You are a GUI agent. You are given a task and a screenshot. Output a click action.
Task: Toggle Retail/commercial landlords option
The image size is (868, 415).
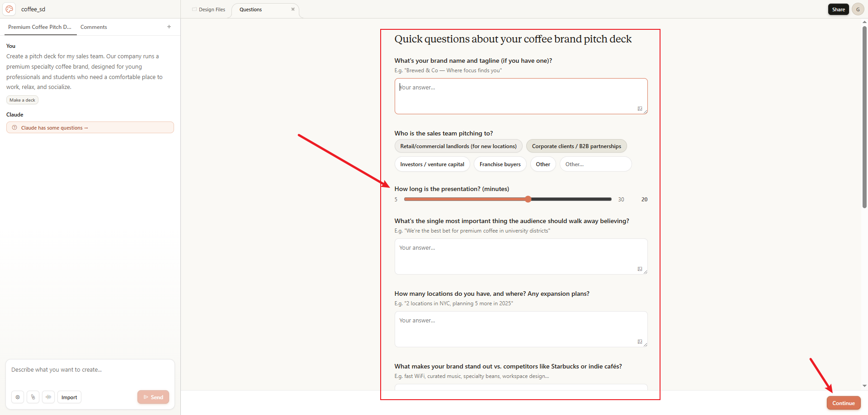458,146
